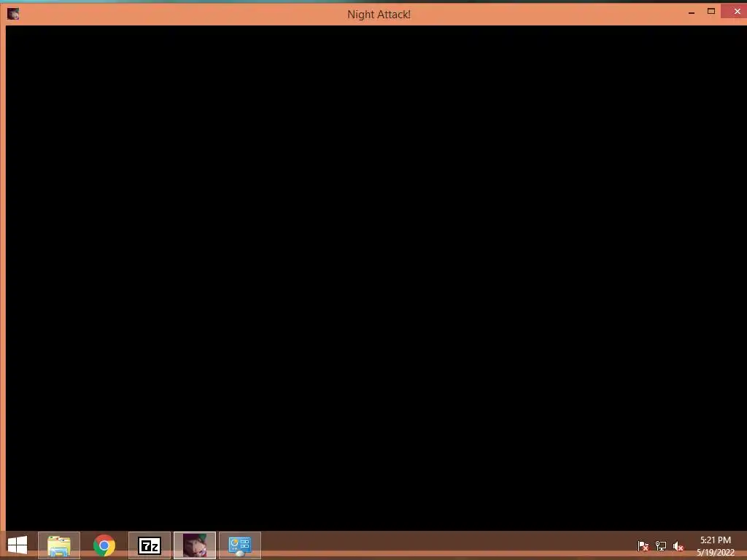The height and width of the screenshot is (560, 747).
Task: Open File Explorer from the taskbar
Action: (59, 545)
